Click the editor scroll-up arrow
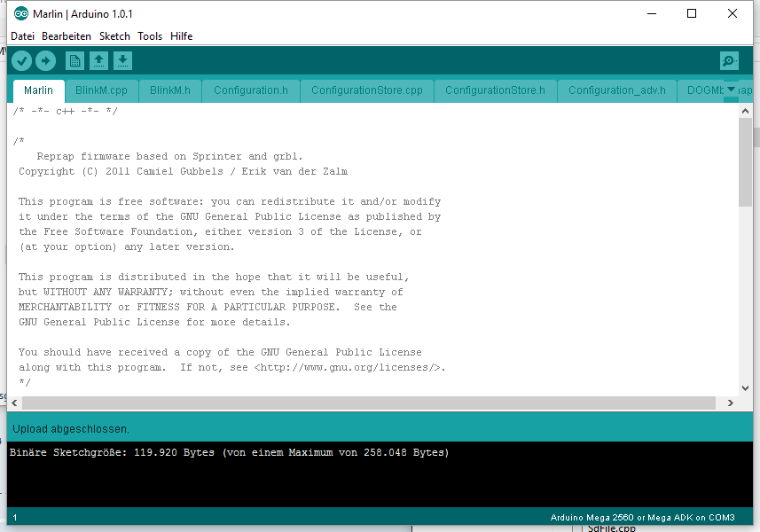760x532 pixels. 745,112
